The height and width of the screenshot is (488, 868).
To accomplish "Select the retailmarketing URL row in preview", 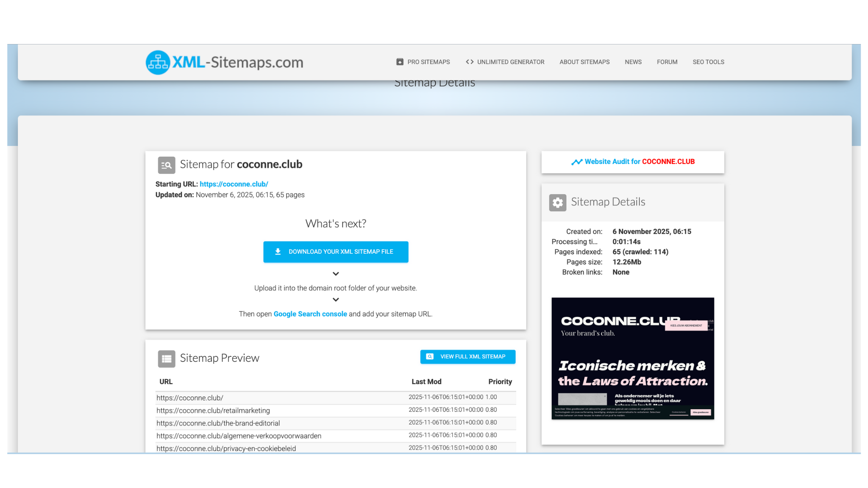I will click(213, 410).
